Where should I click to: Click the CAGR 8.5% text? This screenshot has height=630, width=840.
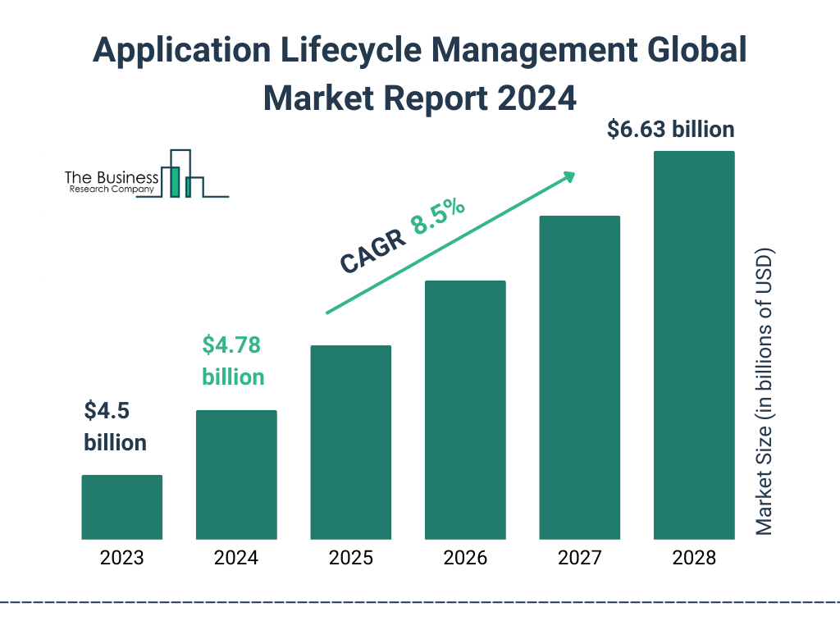click(402, 237)
